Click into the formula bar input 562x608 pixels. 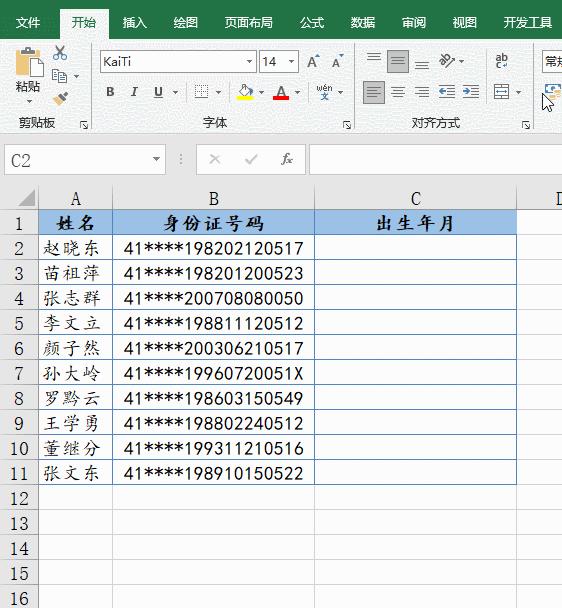(435, 159)
